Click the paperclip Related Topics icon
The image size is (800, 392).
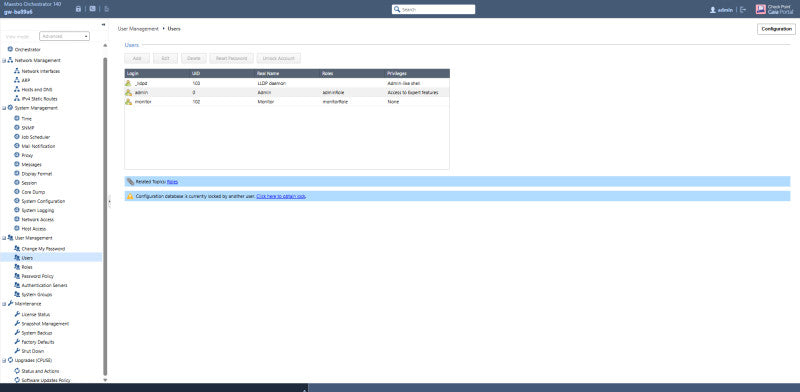[130, 181]
